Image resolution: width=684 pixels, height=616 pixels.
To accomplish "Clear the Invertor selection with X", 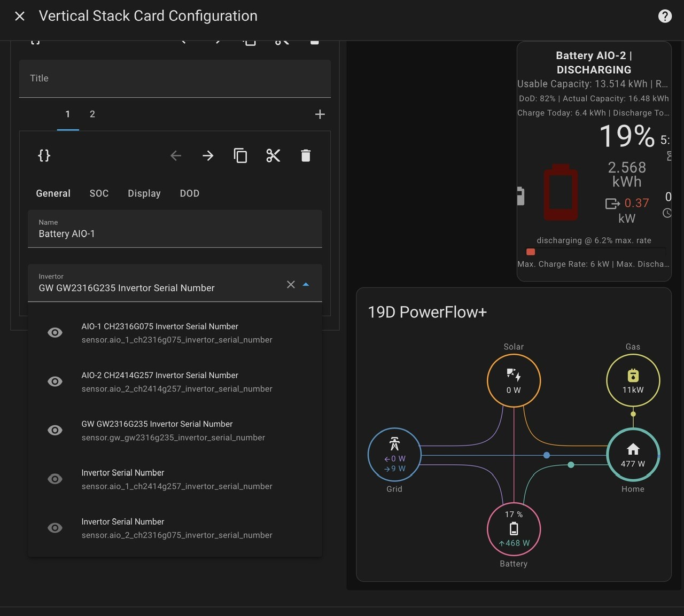I will [291, 284].
